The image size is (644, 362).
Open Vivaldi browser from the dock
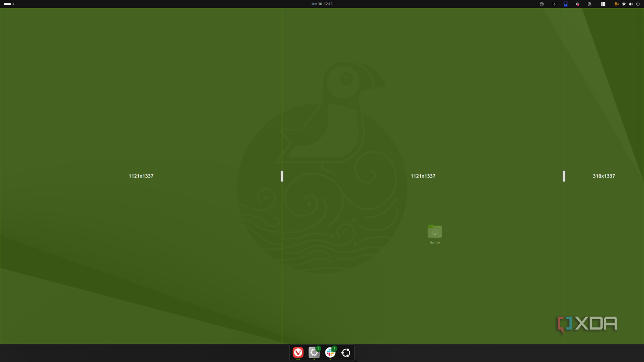(x=298, y=353)
